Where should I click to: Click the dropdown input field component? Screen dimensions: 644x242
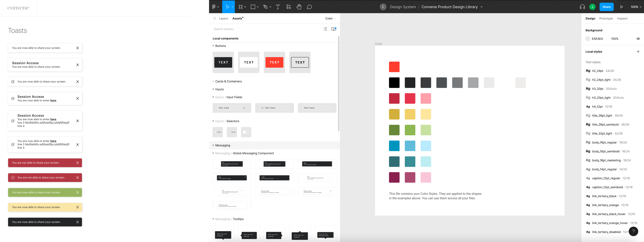click(x=232, y=108)
